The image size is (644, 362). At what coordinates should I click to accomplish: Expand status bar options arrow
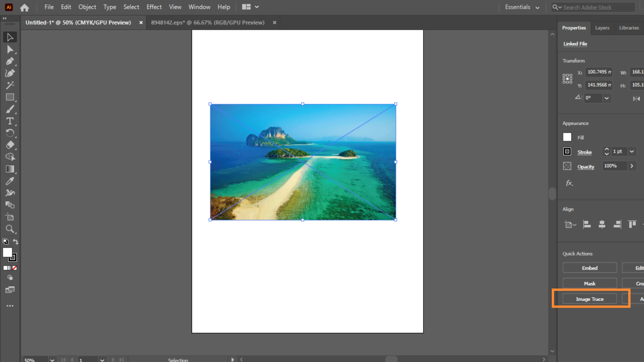tap(232, 360)
